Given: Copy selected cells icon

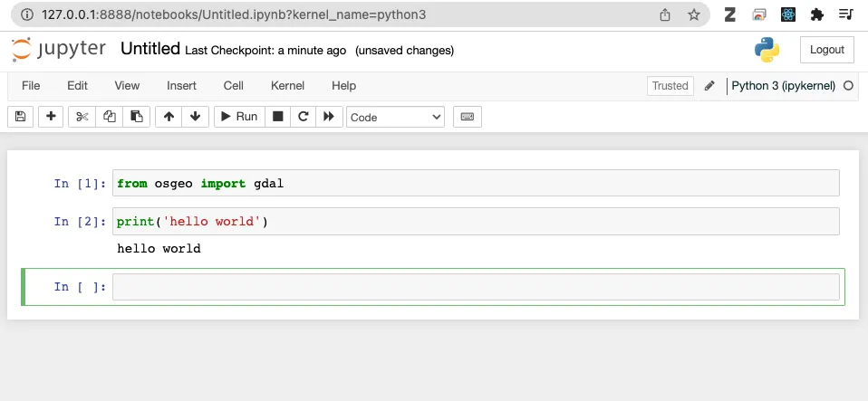Looking at the screenshot, I should tap(110, 117).
